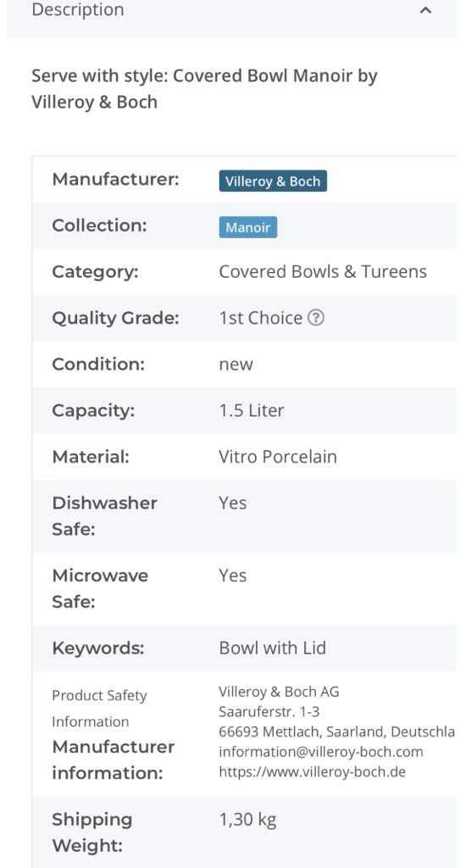Open the Description header tab
The image size is (471, 868).
[231, 13]
